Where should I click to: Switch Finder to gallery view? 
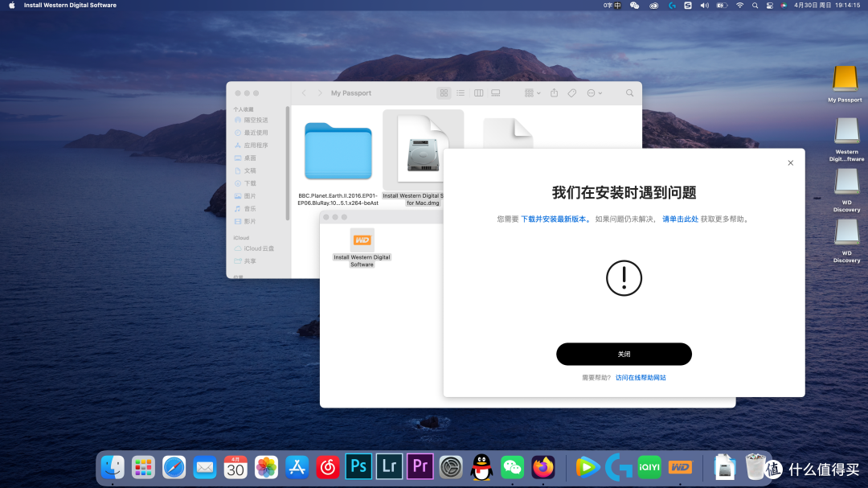(x=496, y=93)
